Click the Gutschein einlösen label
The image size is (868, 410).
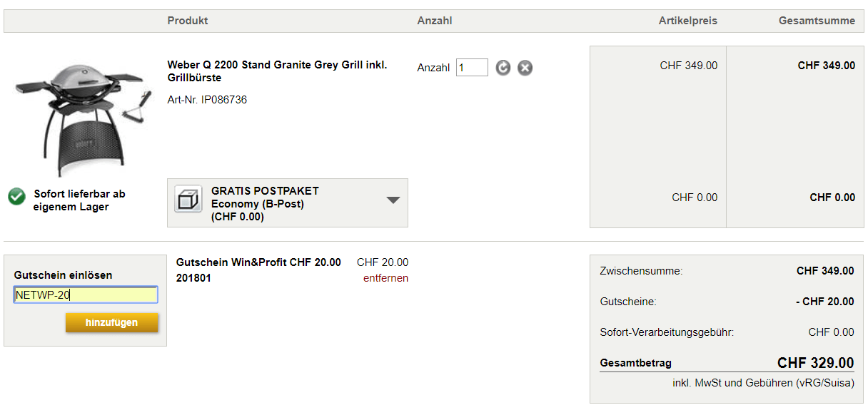63,275
